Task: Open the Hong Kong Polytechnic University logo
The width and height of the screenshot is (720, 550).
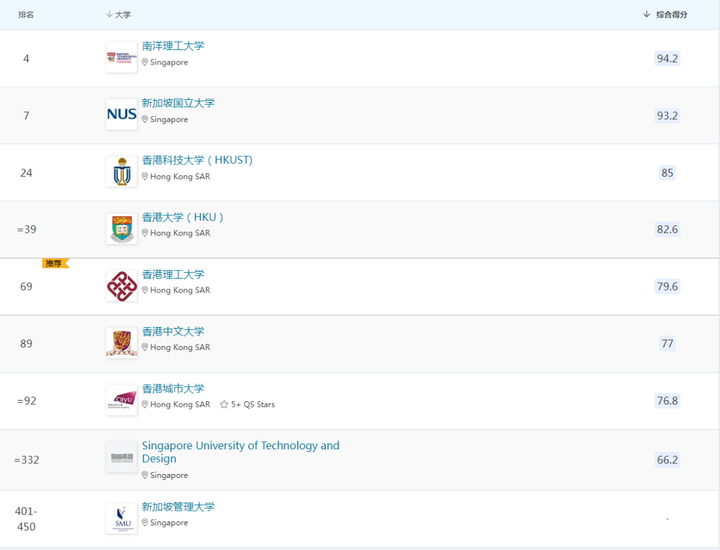Action: click(122, 286)
